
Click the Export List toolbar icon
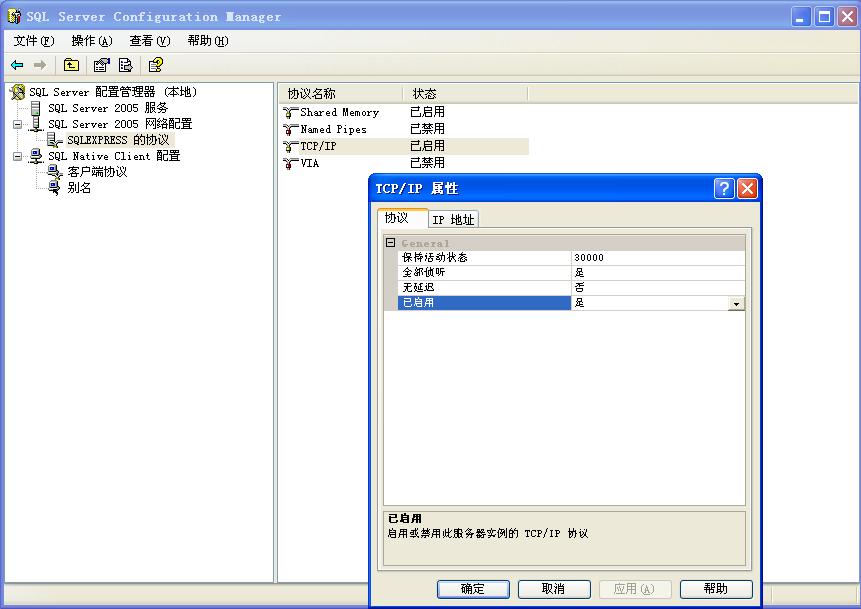pos(126,65)
